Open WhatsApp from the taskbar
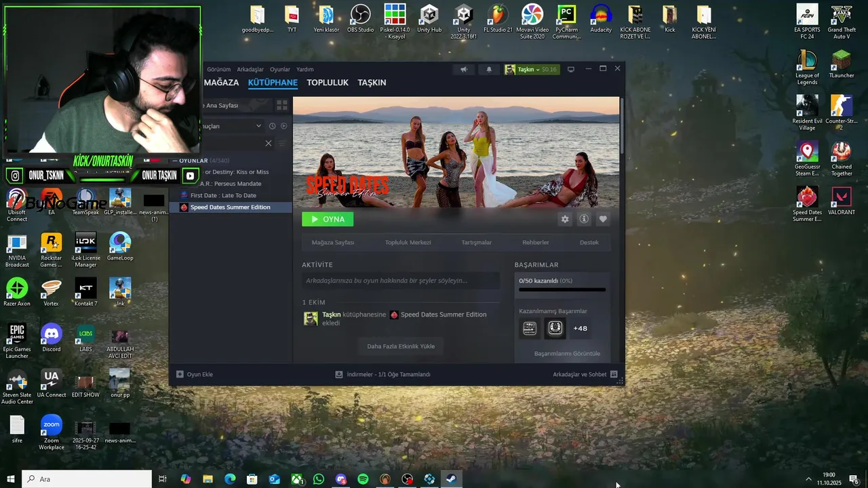 pyautogui.click(x=319, y=479)
